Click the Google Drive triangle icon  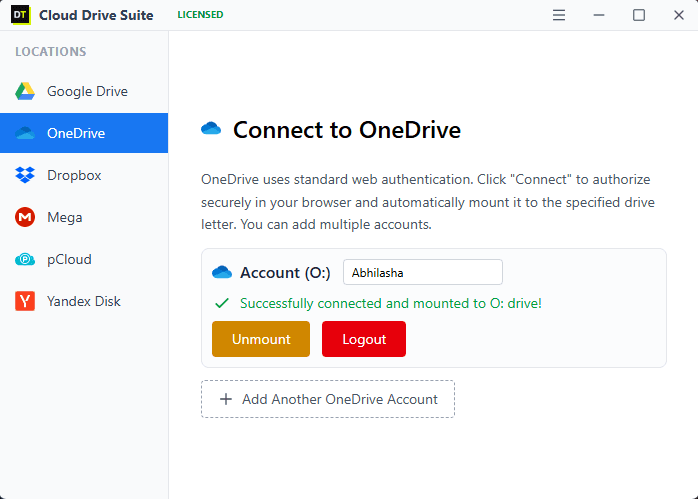tap(25, 91)
